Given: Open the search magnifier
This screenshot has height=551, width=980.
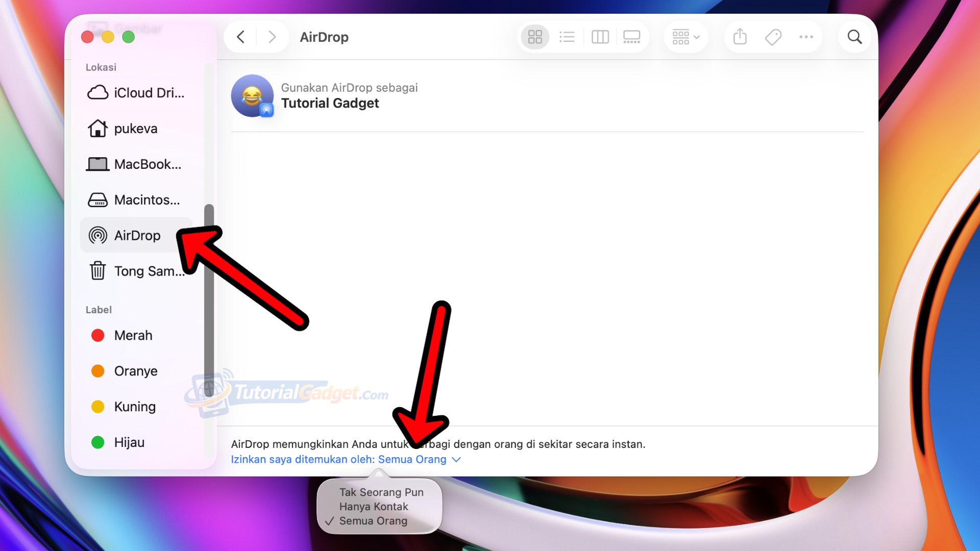Looking at the screenshot, I should pos(854,37).
